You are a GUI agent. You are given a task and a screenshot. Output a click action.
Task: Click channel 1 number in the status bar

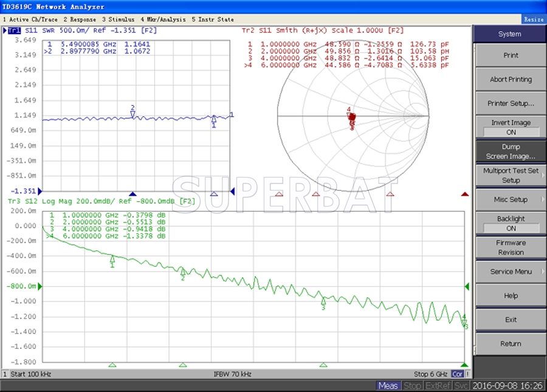tap(5, 374)
